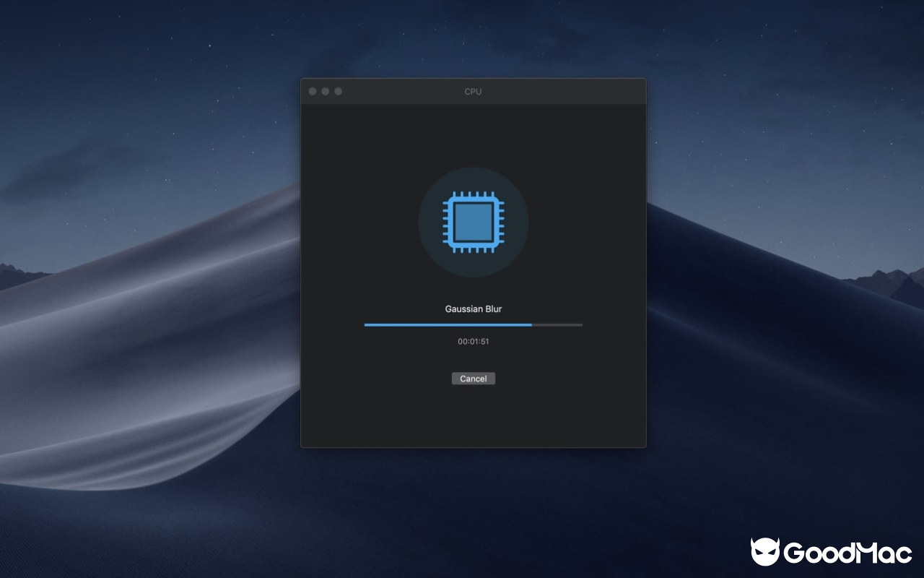Click the leftmost traffic light window control
The width and height of the screenshot is (924, 578).
(x=312, y=91)
